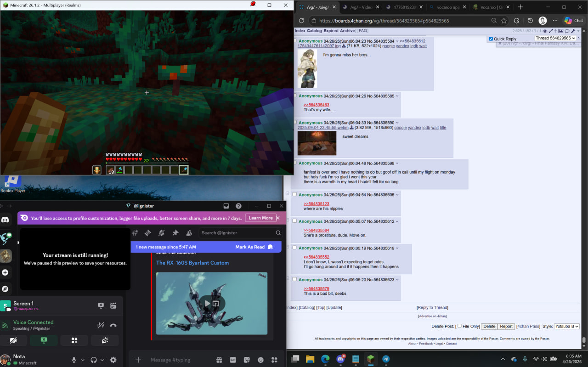Open post menu arrow for No.564835619
The height and width of the screenshot is (367, 588).
[397, 248]
